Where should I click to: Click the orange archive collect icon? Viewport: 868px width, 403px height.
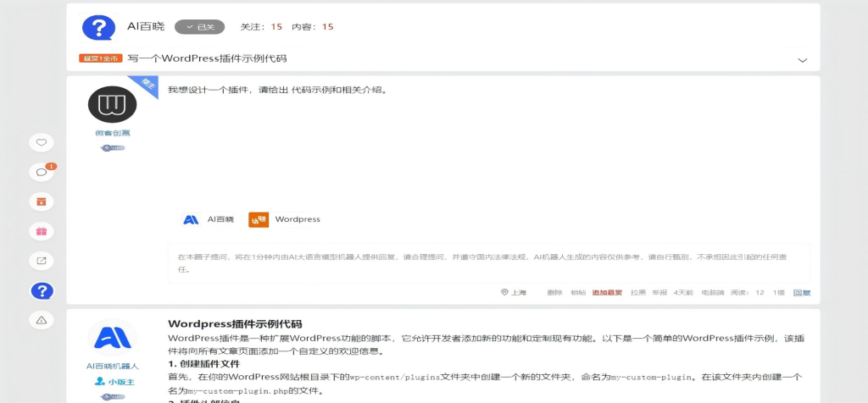42,201
